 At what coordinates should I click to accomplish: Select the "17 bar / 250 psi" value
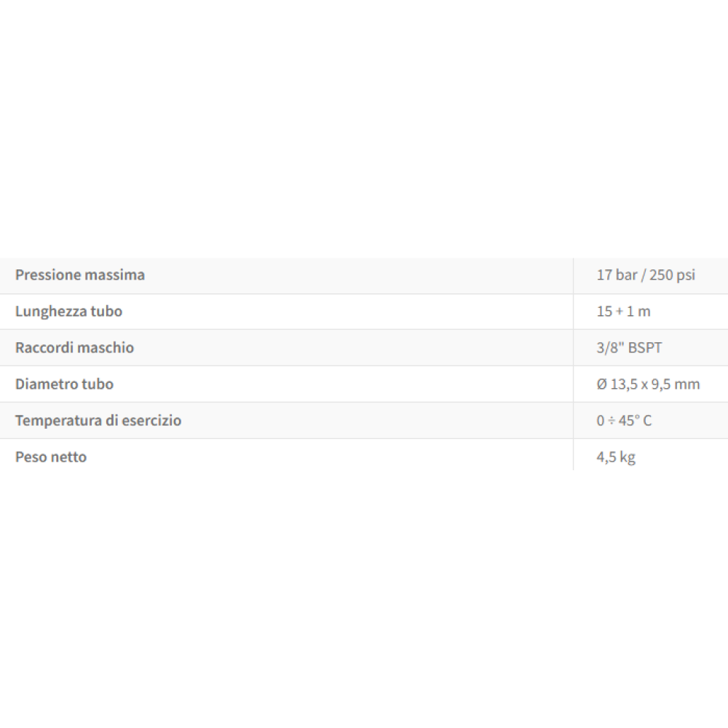pos(646,275)
